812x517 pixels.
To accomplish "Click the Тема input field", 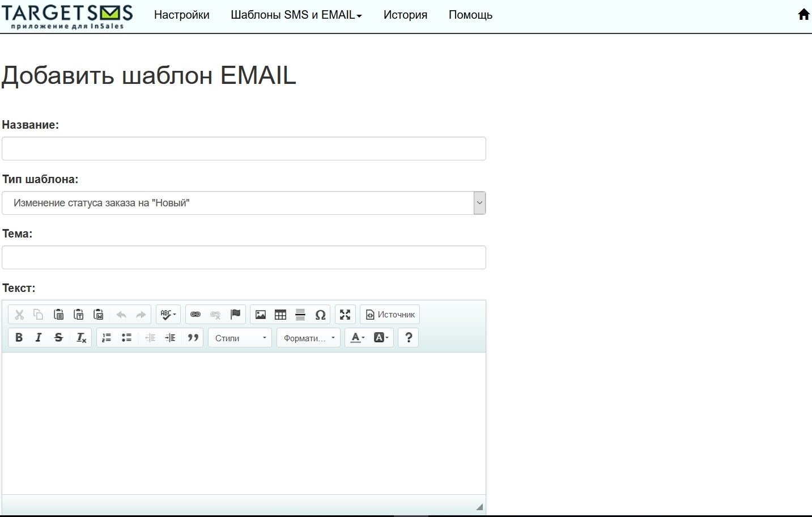I will point(244,257).
